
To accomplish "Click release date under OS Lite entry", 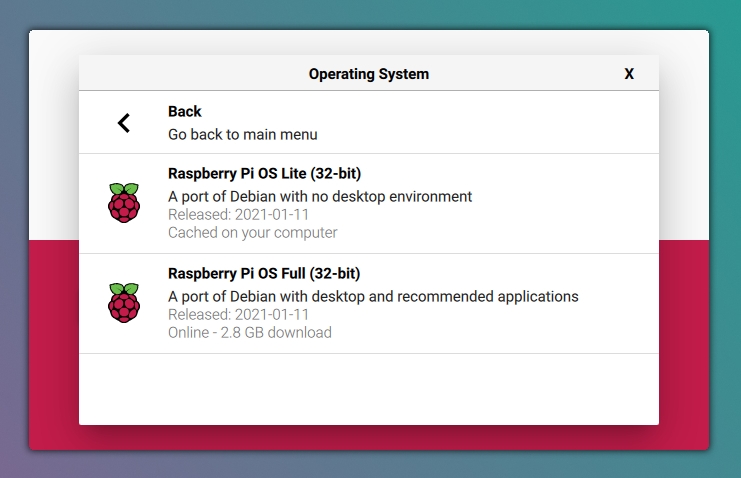I will coord(239,215).
